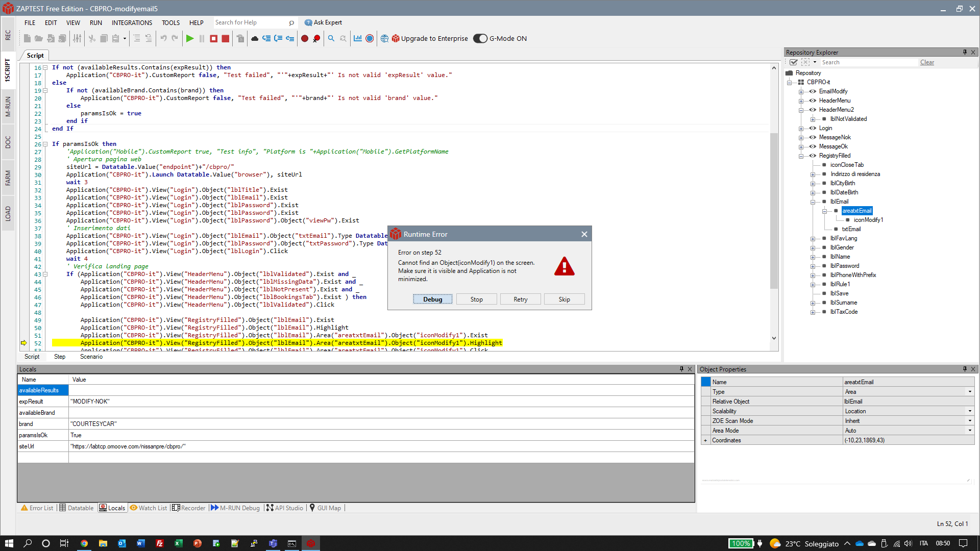This screenshot has height=551, width=980.
Task: Switch to the Step tab
Action: pyautogui.click(x=60, y=357)
